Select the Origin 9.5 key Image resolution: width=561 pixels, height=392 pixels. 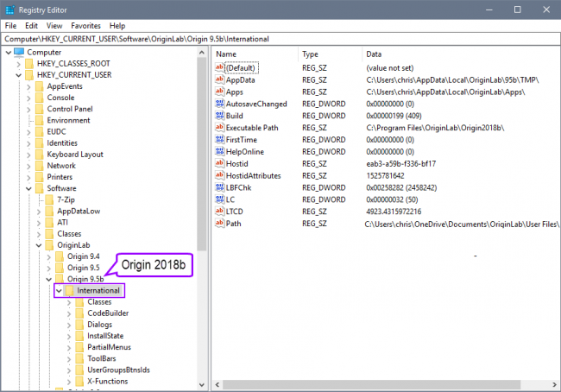tap(84, 268)
